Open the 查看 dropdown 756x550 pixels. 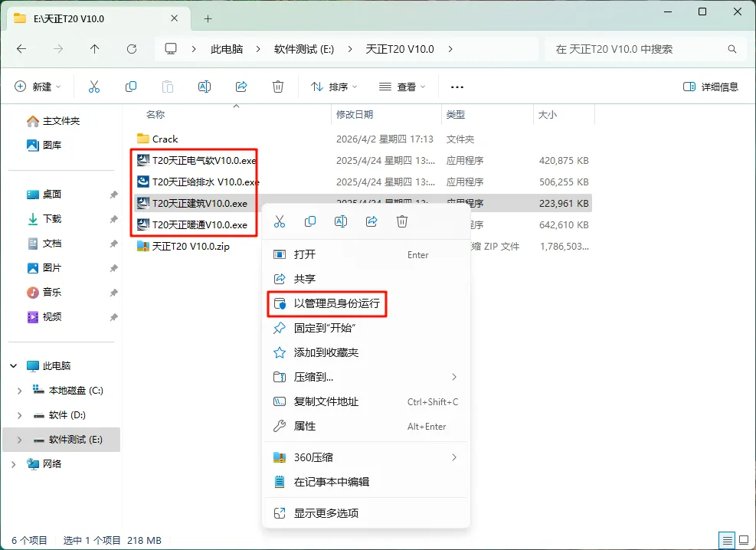402,87
